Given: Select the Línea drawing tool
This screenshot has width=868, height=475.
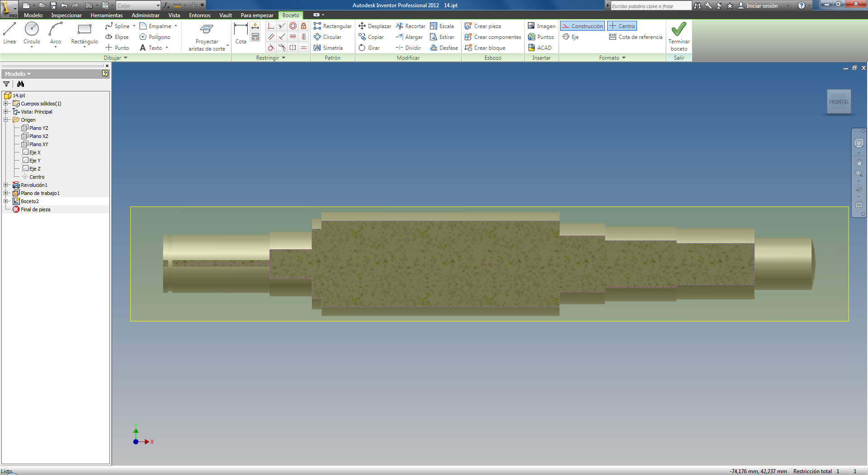Looking at the screenshot, I should [9, 33].
